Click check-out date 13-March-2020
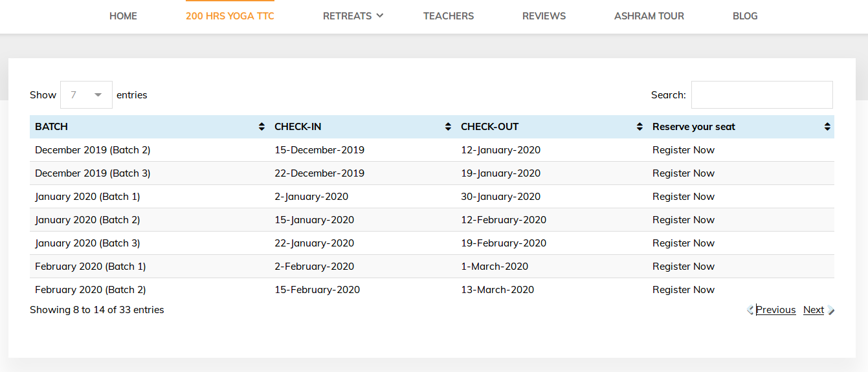 (x=497, y=290)
